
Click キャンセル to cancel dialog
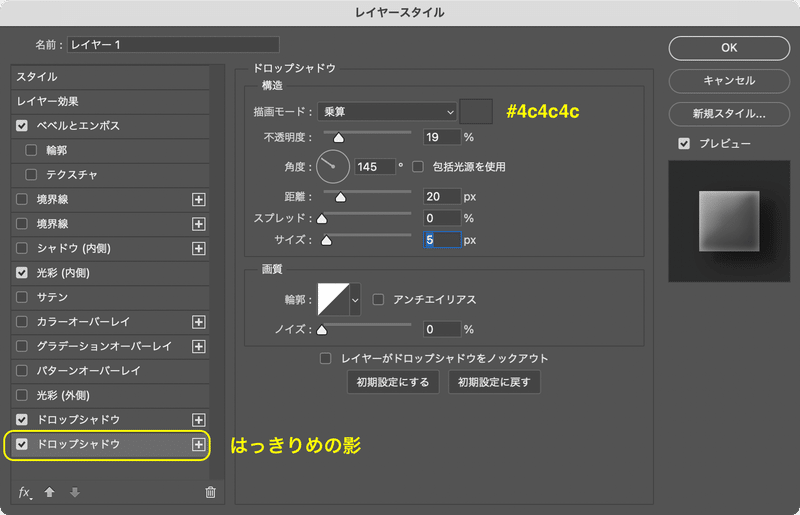click(729, 81)
